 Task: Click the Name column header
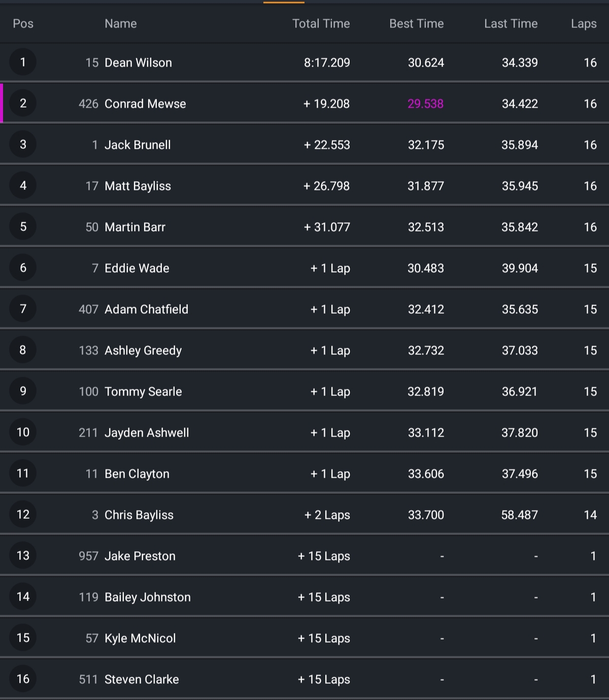pos(120,24)
